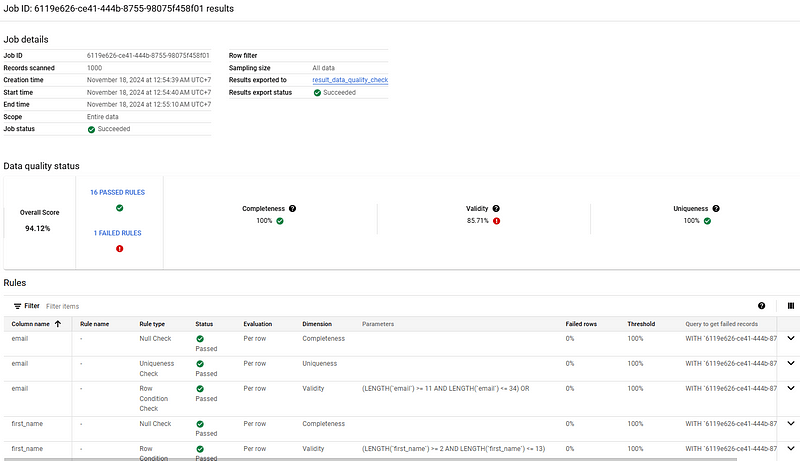Click the green Uniqueness passed check icon
The height and width of the screenshot is (461, 800).
click(x=707, y=221)
